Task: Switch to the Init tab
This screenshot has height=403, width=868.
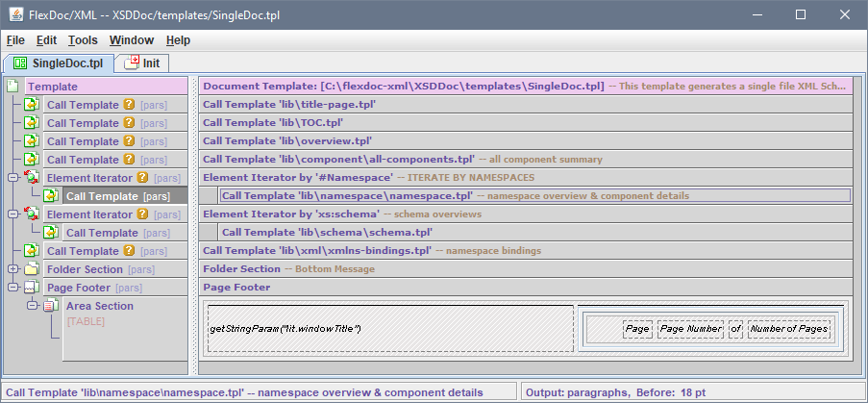Action: tap(141, 63)
